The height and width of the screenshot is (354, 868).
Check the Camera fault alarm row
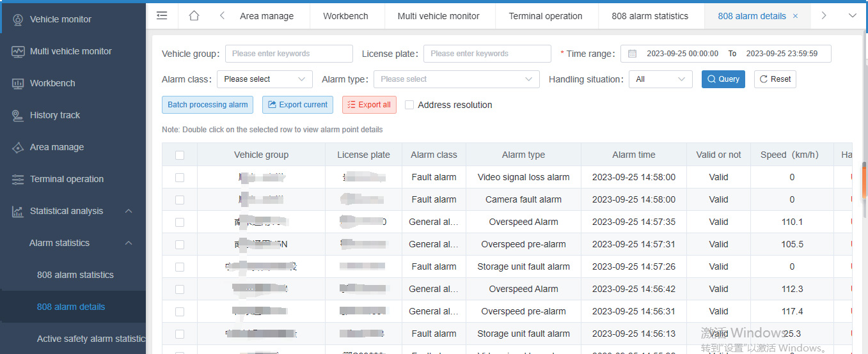[x=180, y=200]
